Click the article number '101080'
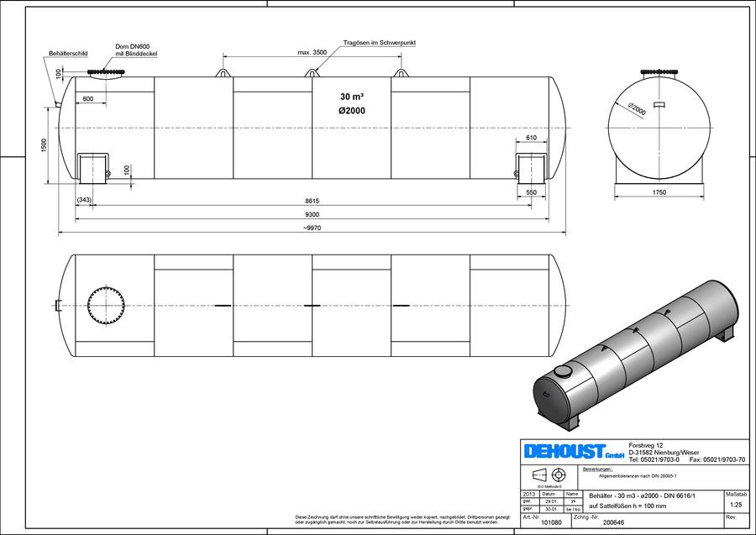 (x=552, y=522)
